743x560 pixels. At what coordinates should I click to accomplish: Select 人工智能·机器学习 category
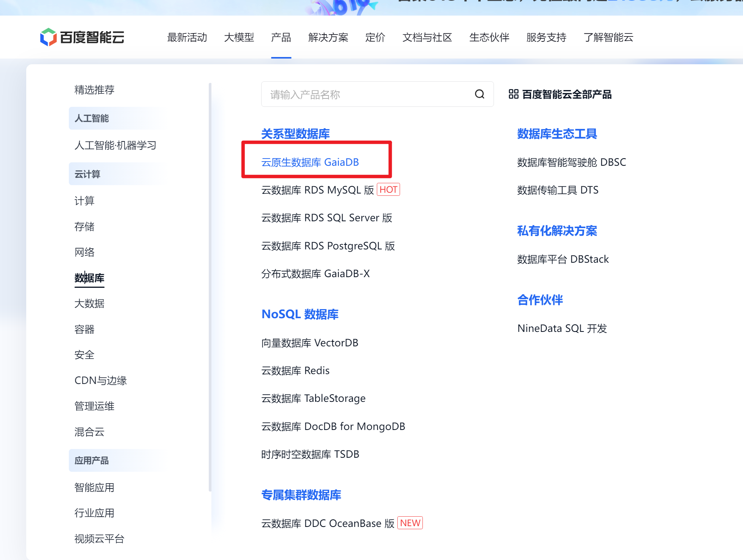point(115,145)
